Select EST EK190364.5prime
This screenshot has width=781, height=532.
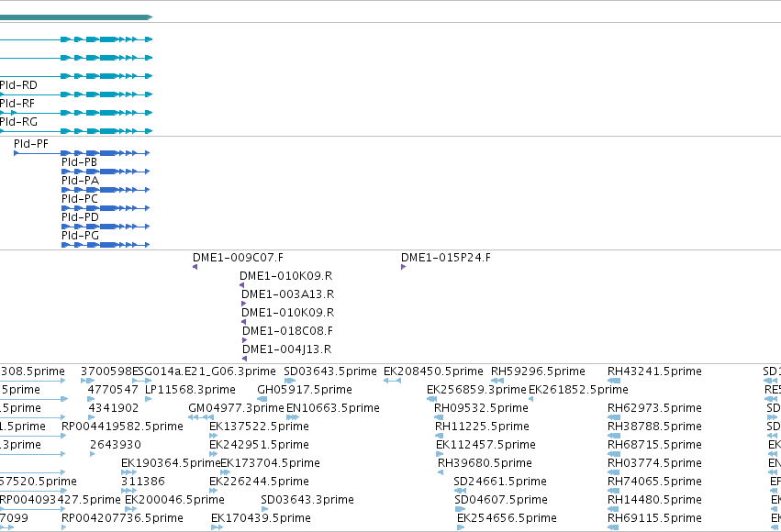(x=171, y=463)
